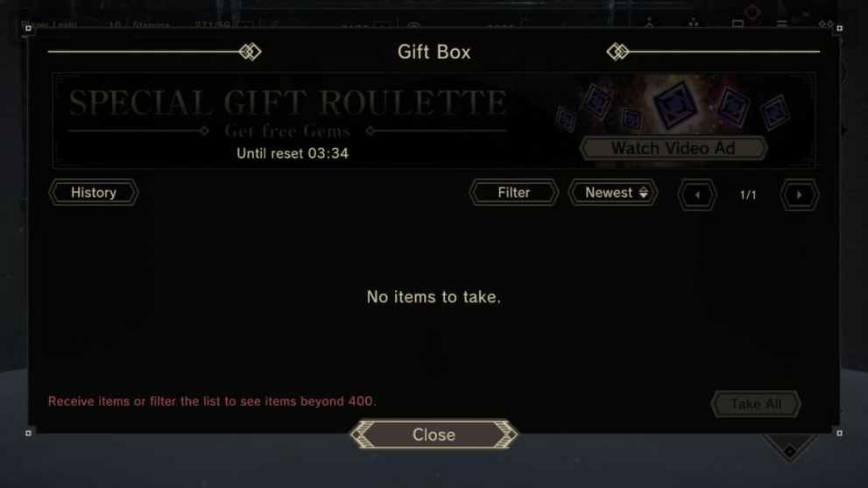The image size is (868, 488).
Task: Click the 1/1 page indicator
Action: coord(748,195)
